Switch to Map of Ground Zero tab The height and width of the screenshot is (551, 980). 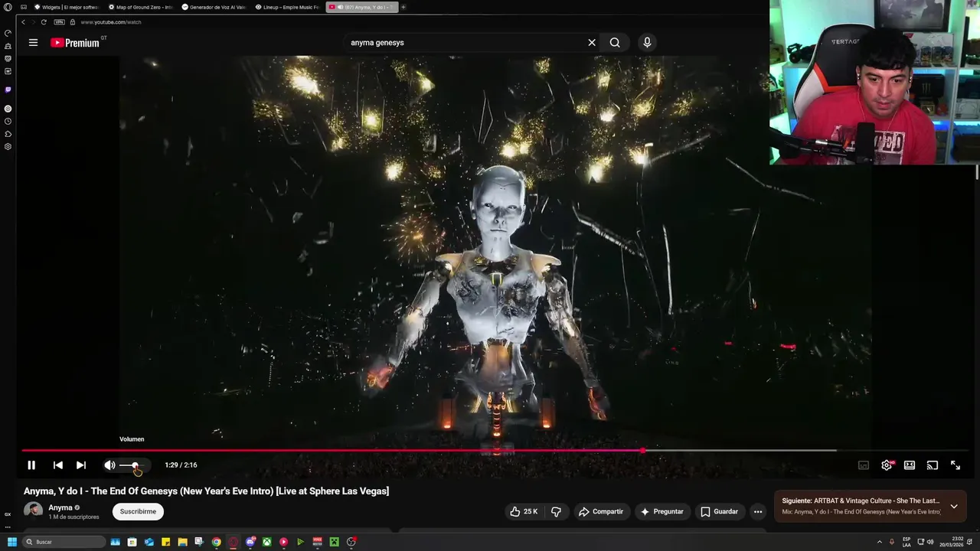click(140, 7)
